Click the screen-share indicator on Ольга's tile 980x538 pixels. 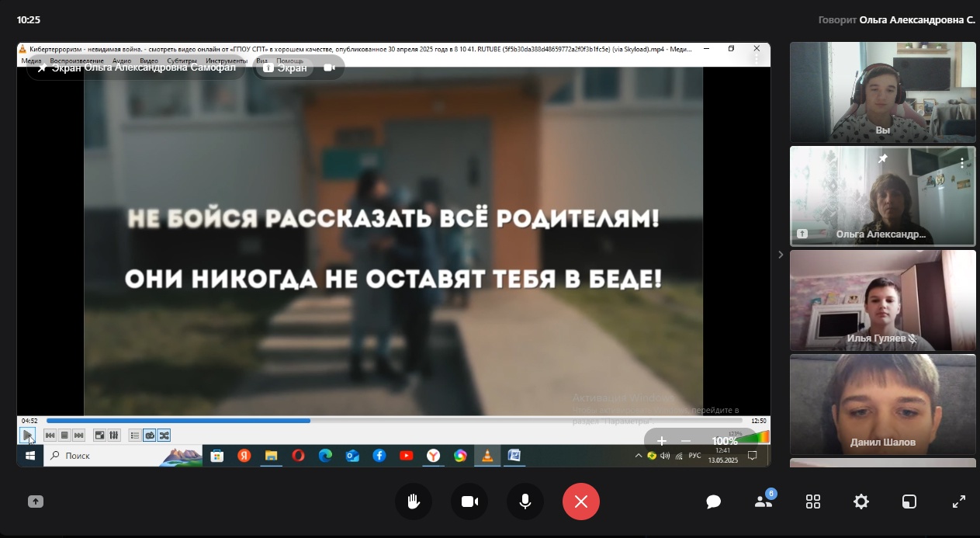click(x=802, y=234)
